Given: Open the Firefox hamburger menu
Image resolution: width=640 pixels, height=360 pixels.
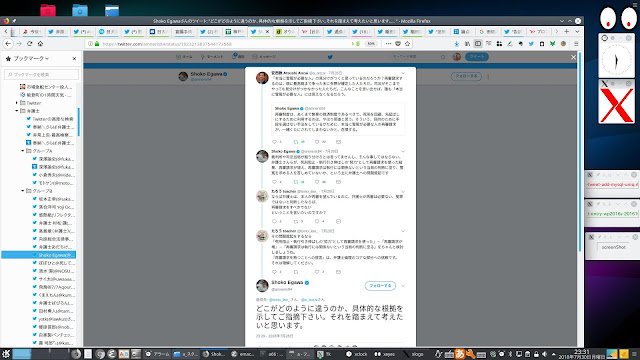Looking at the screenshot, I should 576,43.
